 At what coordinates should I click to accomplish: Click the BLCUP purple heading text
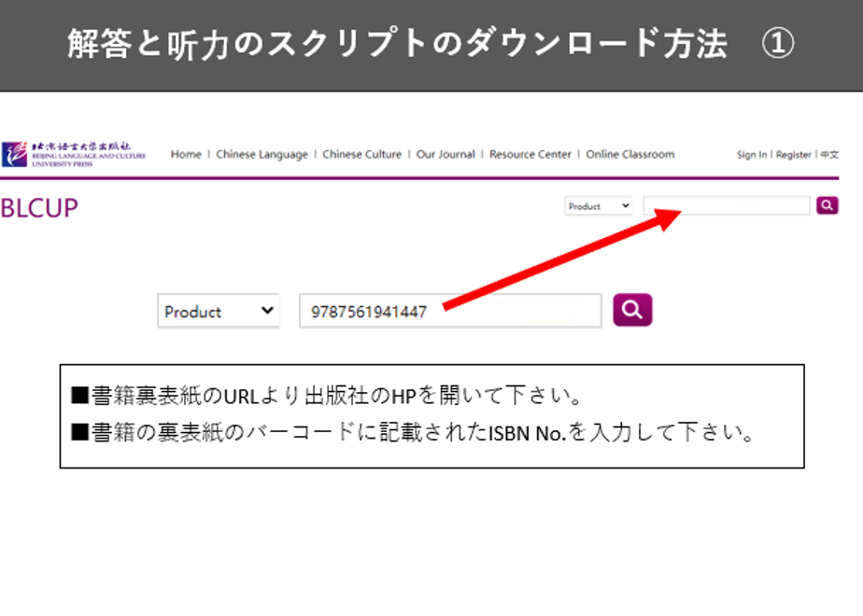(39, 208)
